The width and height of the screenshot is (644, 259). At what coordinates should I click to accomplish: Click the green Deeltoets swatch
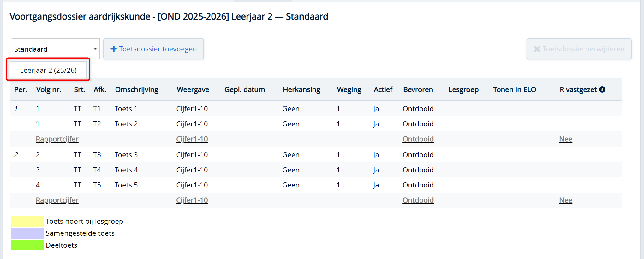click(x=27, y=245)
